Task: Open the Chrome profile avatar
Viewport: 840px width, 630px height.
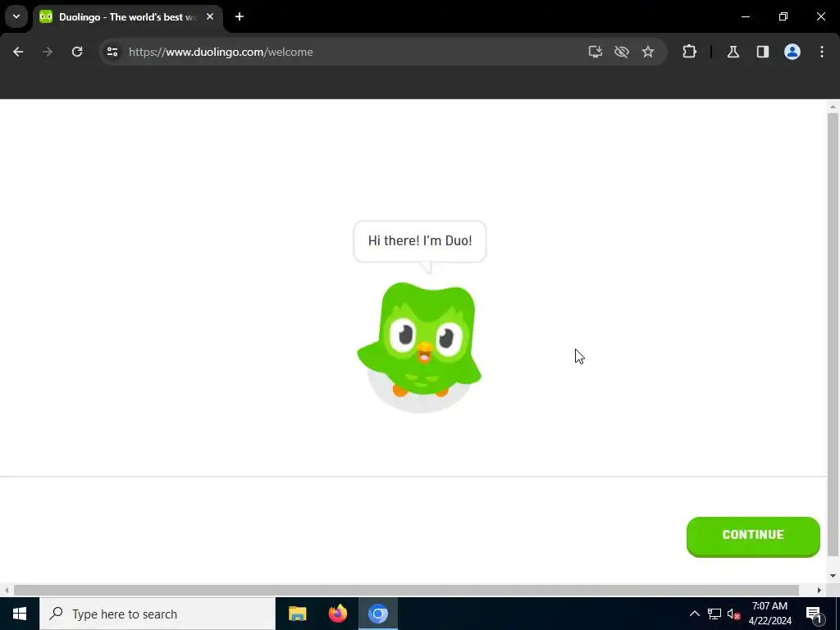Action: click(792, 52)
